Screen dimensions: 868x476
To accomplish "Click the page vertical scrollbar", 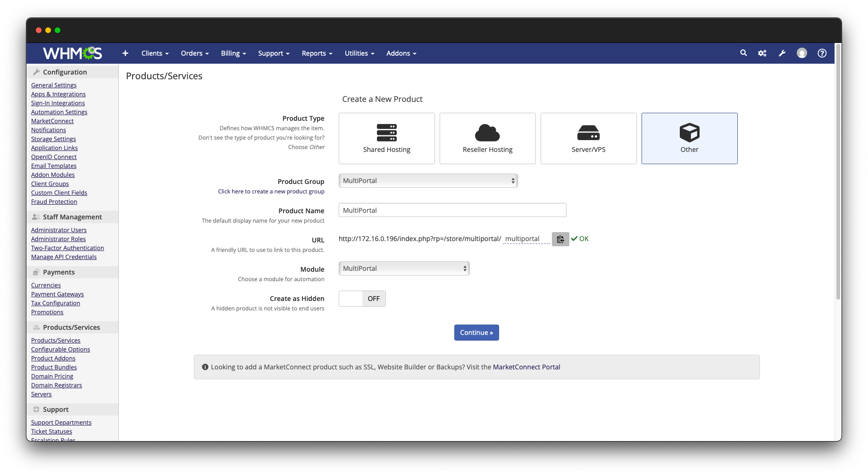I will (x=838, y=172).
